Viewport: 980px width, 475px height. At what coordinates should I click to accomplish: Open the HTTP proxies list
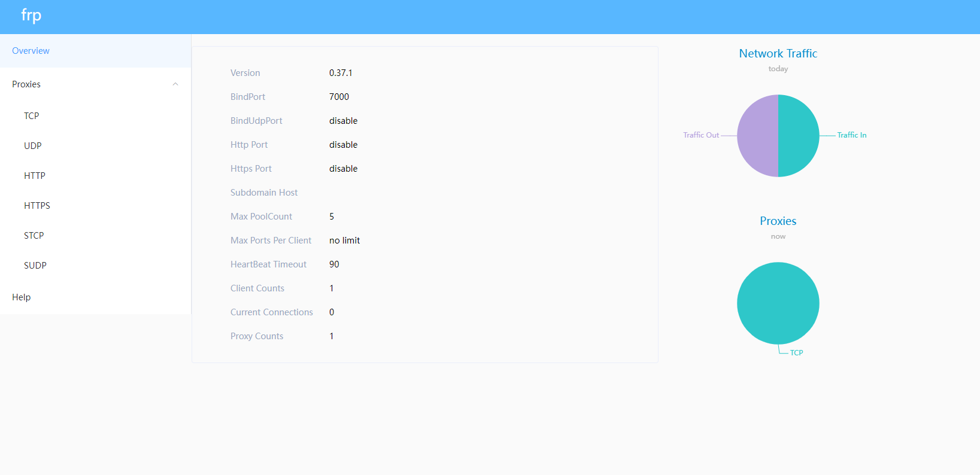pyautogui.click(x=95, y=176)
